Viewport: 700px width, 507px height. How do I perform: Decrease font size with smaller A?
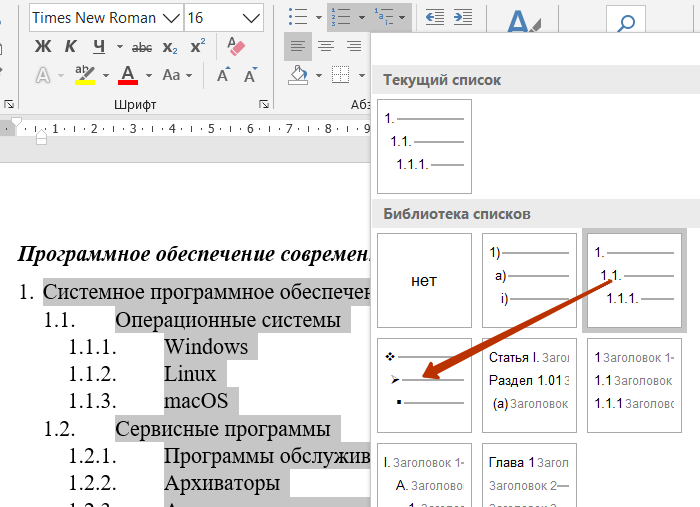tap(251, 75)
